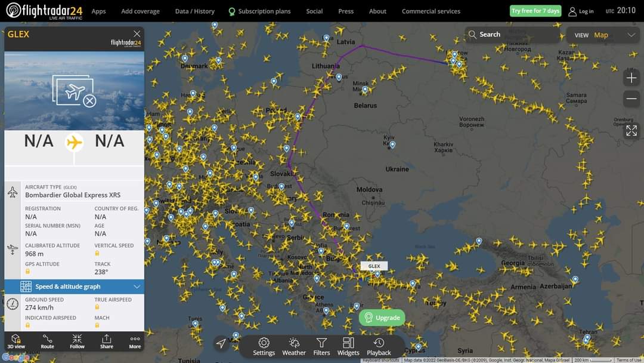The width and height of the screenshot is (644, 363).
Task: Zoom out on the map
Action: [631, 99]
